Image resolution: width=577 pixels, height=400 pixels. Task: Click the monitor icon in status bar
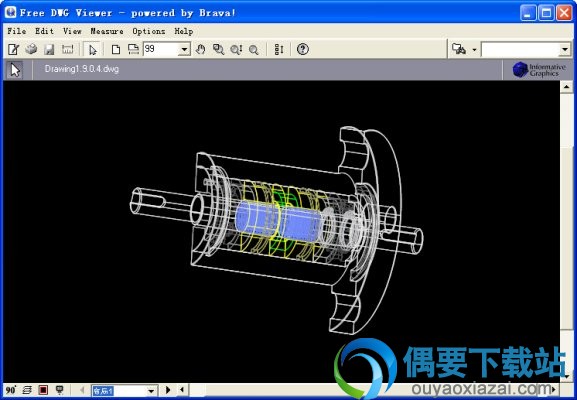click(59, 390)
